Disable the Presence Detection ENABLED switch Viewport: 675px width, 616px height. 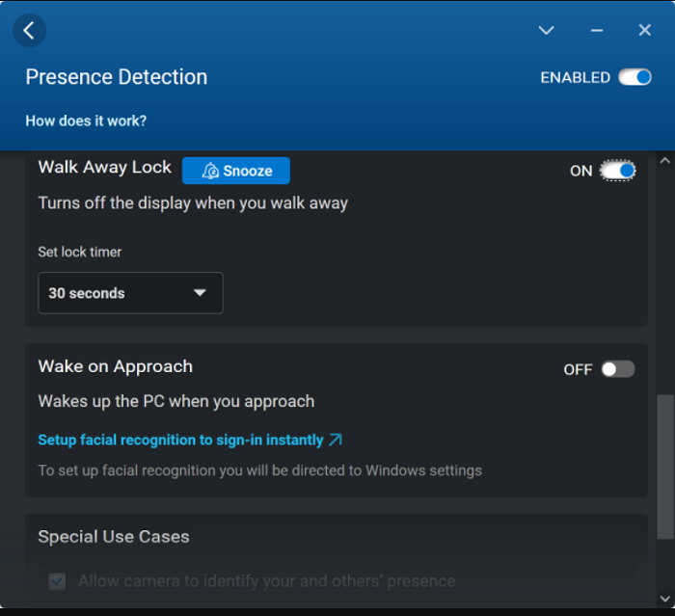(x=634, y=77)
